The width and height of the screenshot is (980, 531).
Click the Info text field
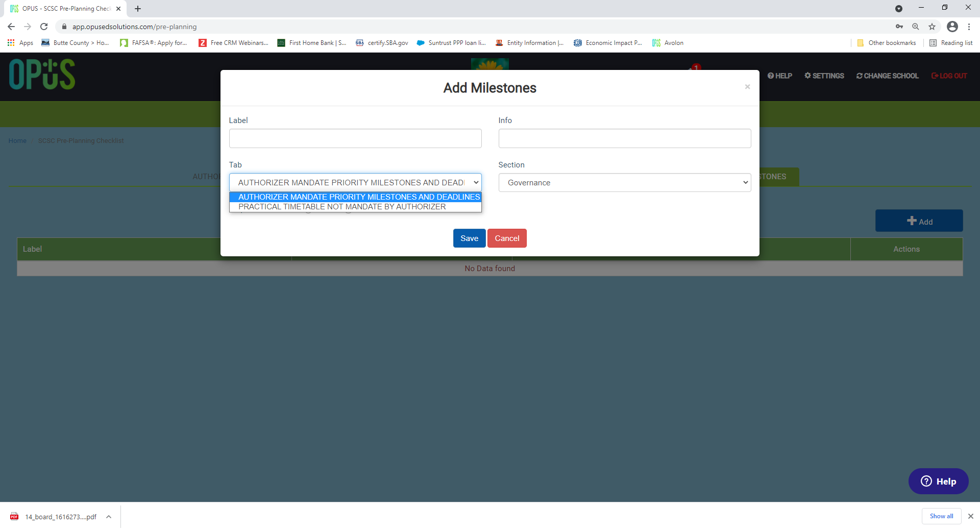[625, 138]
